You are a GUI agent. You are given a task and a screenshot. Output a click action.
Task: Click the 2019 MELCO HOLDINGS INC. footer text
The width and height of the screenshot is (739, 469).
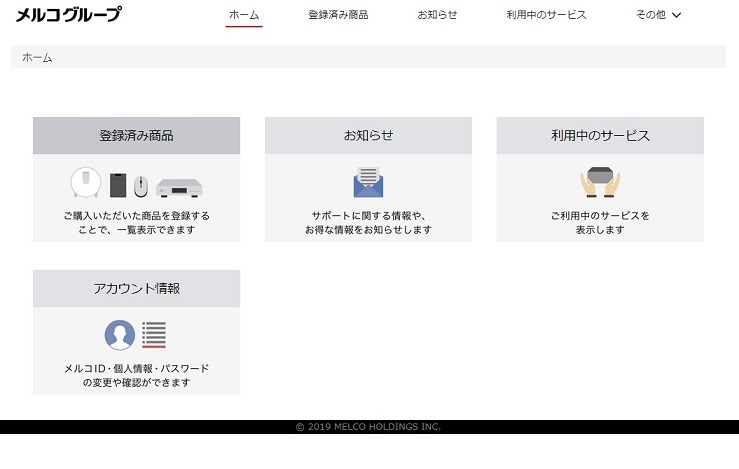[x=368, y=427]
